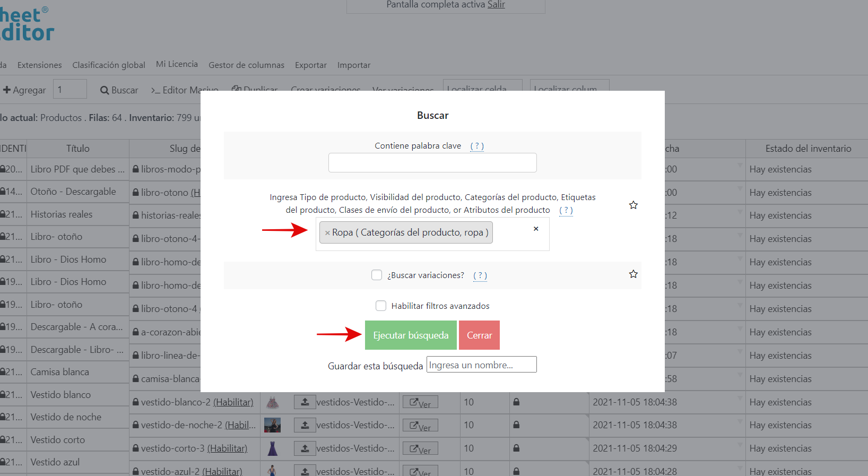Open help tooltip for Contiene palabra clave
The width and height of the screenshot is (868, 476).
pos(476,146)
